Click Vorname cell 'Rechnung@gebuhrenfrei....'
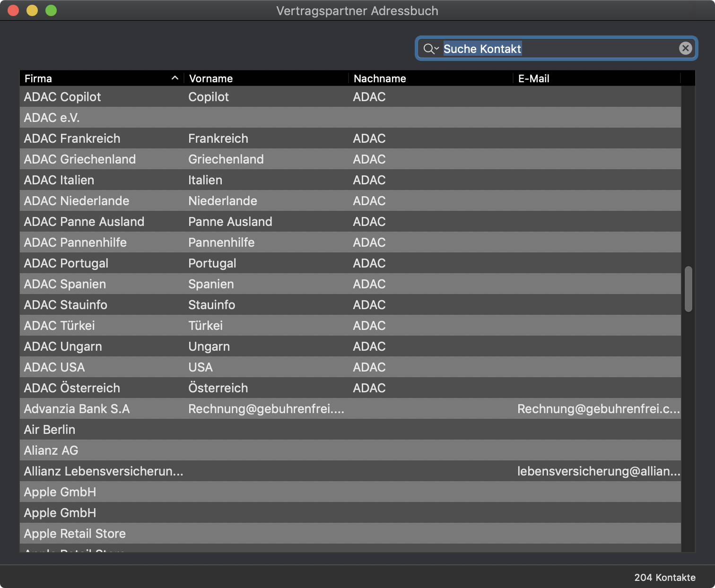 266,409
